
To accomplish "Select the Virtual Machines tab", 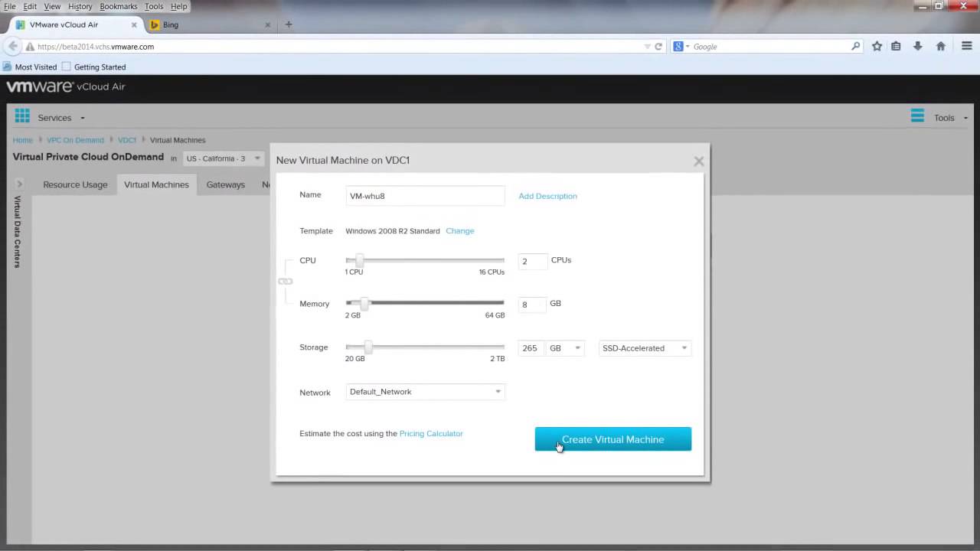I will click(156, 184).
